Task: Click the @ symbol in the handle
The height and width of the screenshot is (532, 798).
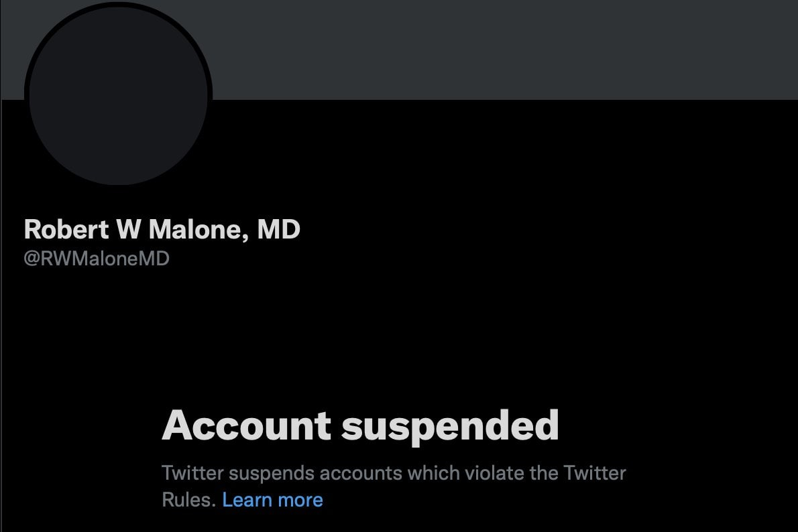Action: tap(32, 259)
